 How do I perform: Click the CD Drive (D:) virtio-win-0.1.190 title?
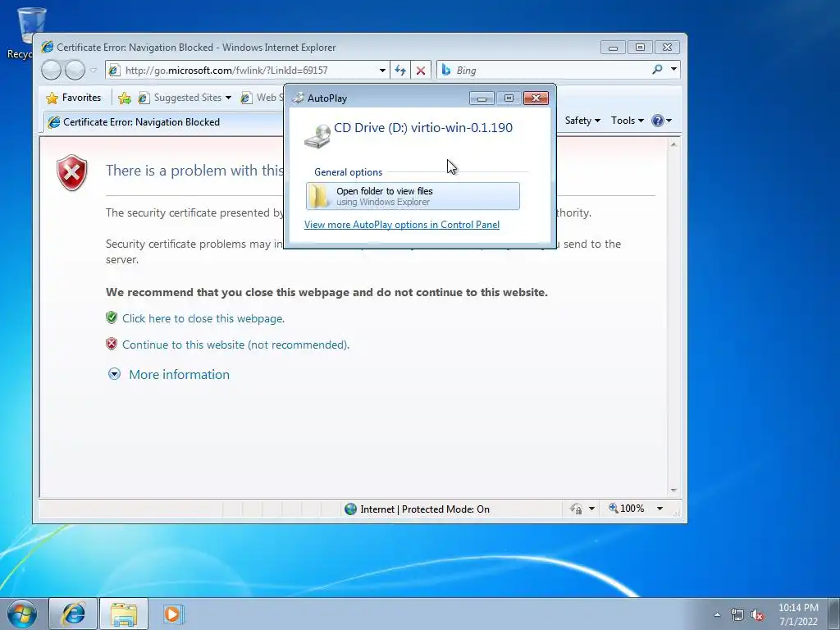423,128
